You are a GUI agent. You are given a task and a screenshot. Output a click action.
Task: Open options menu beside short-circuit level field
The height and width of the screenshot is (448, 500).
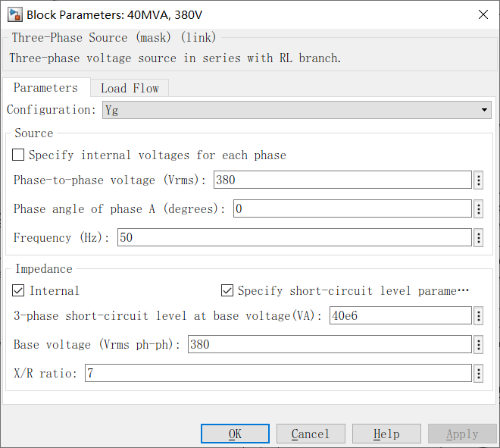479,315
